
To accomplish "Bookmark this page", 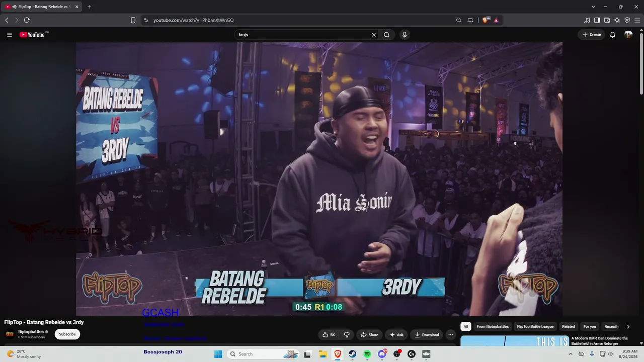I will click(133, 20).
